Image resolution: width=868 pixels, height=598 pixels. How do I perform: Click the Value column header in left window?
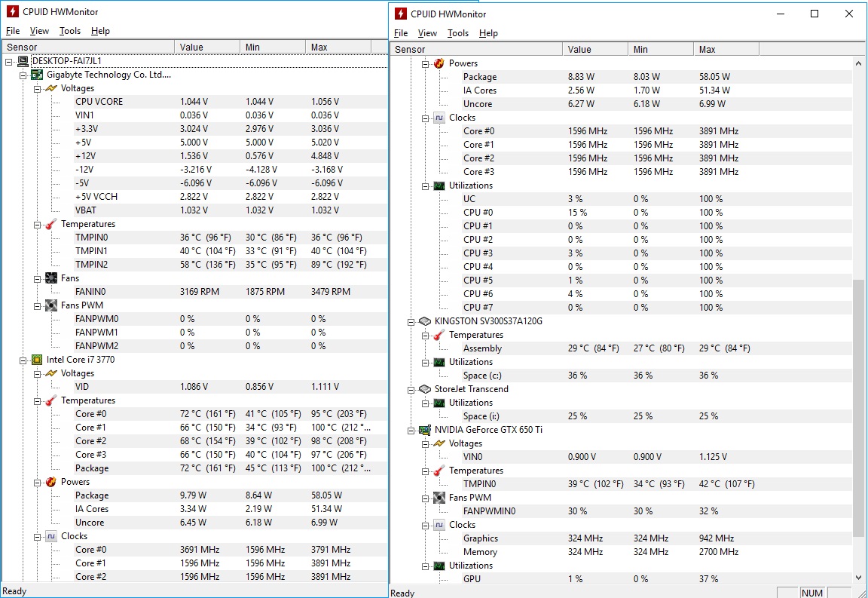pyautogui.click(x=207, y=47)
